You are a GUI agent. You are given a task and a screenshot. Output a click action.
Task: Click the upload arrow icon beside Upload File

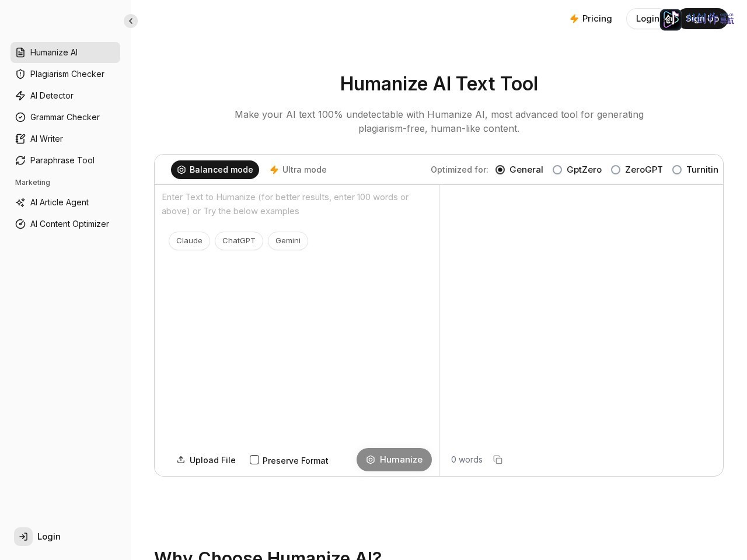181,460
